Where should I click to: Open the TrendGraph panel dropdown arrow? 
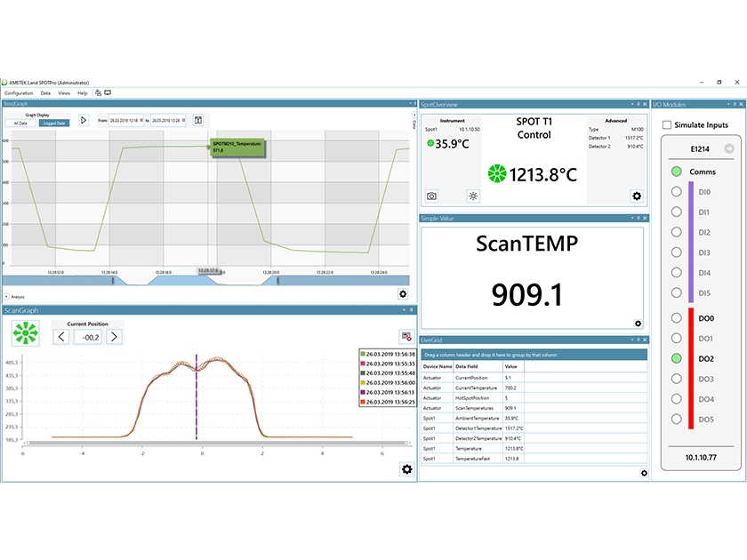pyautogui.click(x=411, y=103)
